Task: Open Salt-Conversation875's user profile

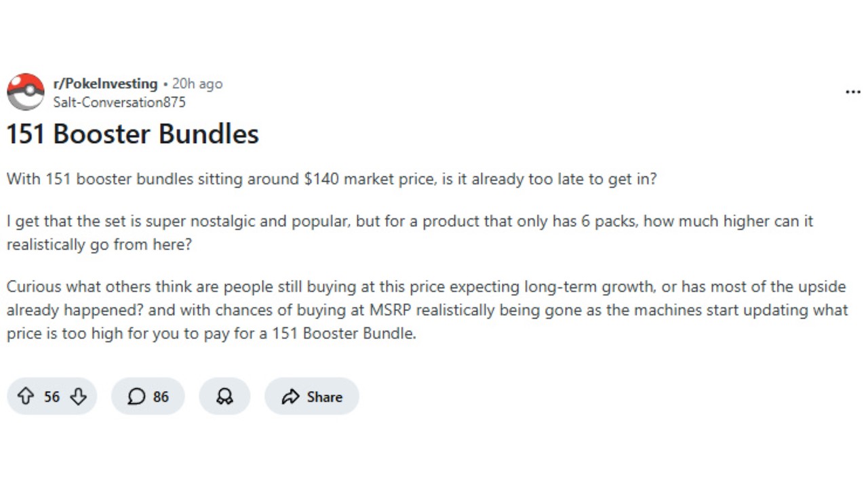Action: click(119, 102)
